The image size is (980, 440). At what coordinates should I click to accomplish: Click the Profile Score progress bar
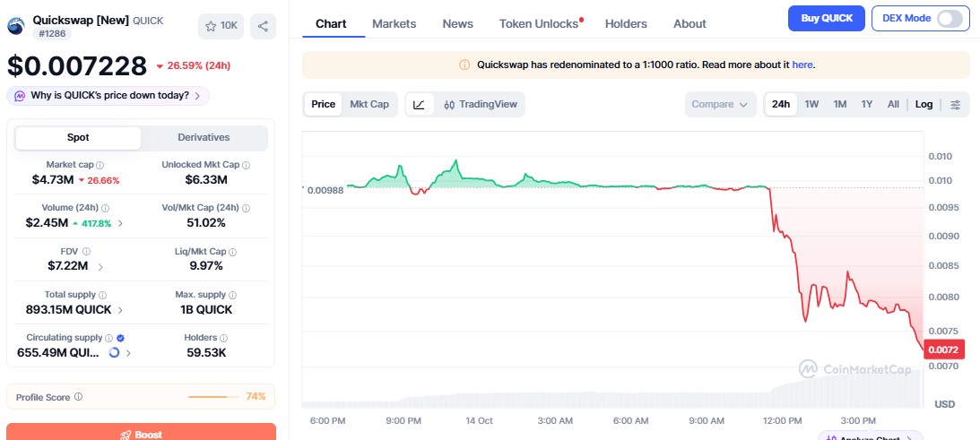pos(213,397)
